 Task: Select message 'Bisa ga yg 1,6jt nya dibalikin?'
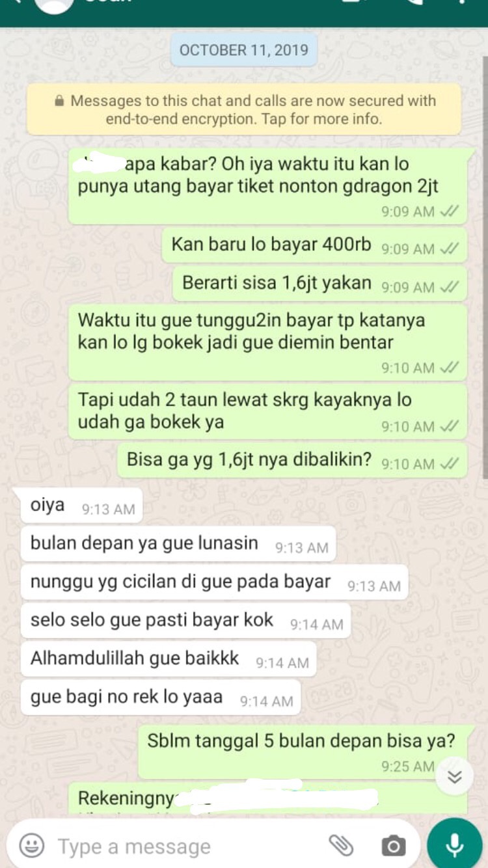[x=292, y=460]
